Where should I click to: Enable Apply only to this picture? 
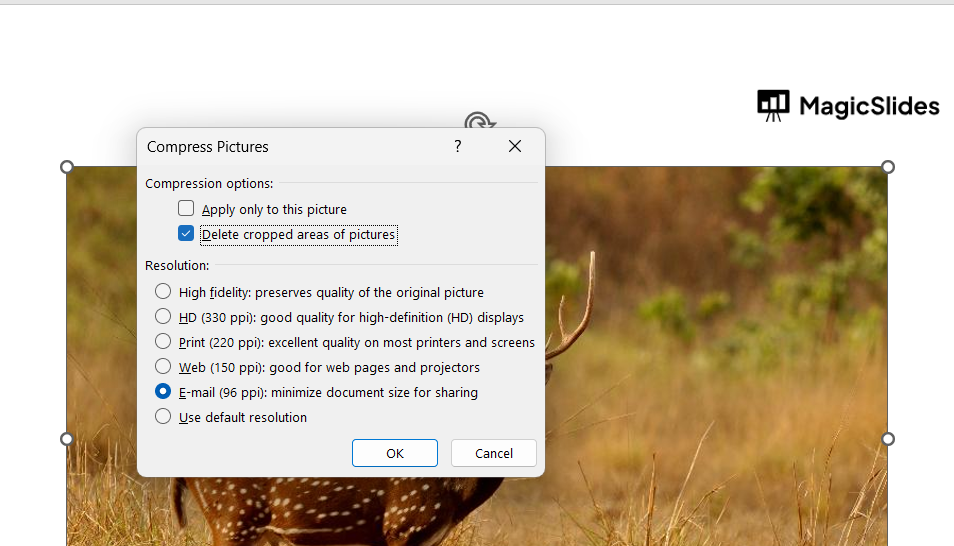click(186, 209)
